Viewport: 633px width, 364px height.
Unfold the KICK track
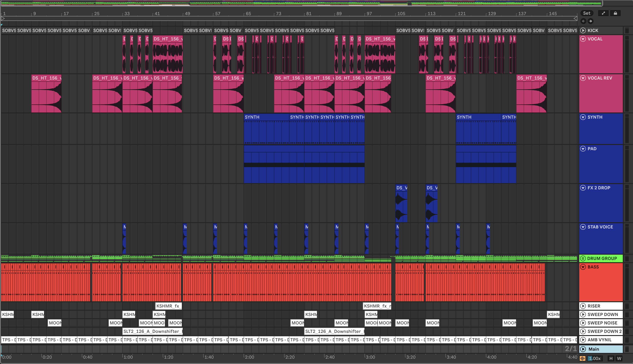[x=583, y=30]
